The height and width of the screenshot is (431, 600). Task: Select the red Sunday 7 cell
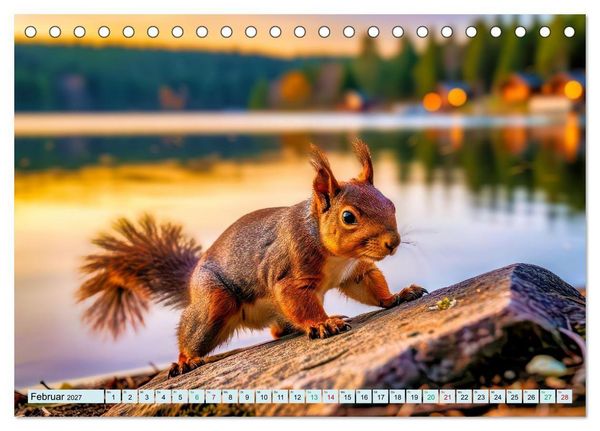coord(214,397)
